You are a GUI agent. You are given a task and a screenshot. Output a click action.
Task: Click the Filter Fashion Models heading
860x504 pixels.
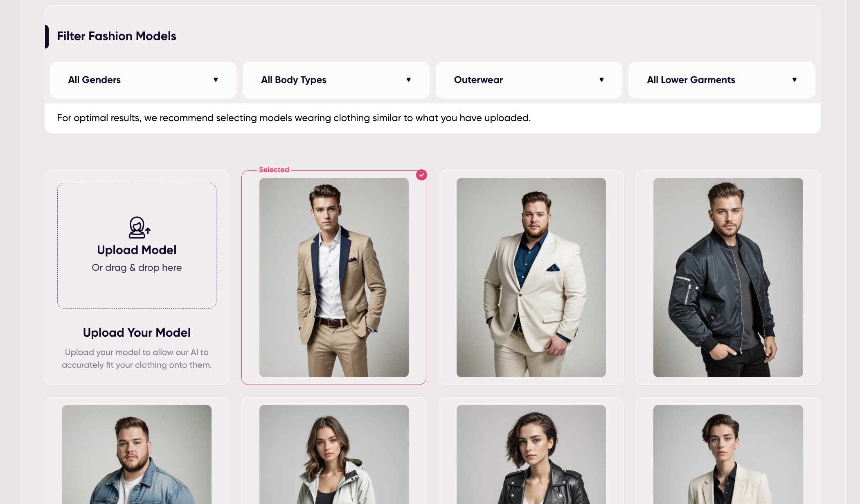116,36
